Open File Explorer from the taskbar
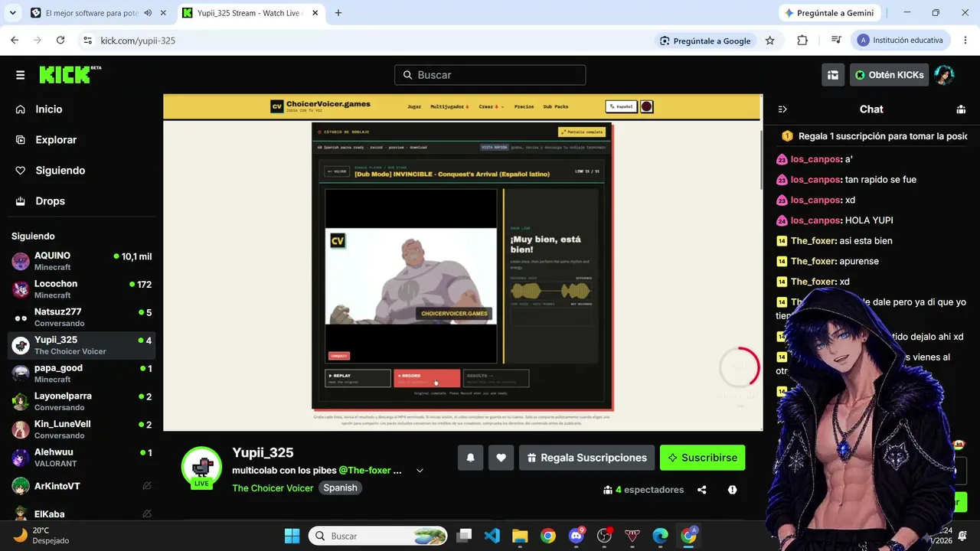Image resolution: width=980 pixels, height=551 pixels. [x=520, y=536]
